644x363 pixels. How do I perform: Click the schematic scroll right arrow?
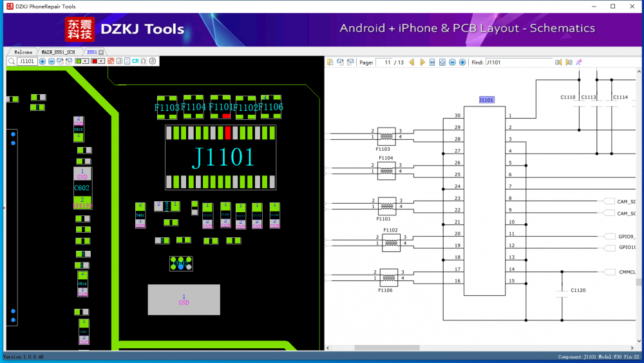[632, 348]
